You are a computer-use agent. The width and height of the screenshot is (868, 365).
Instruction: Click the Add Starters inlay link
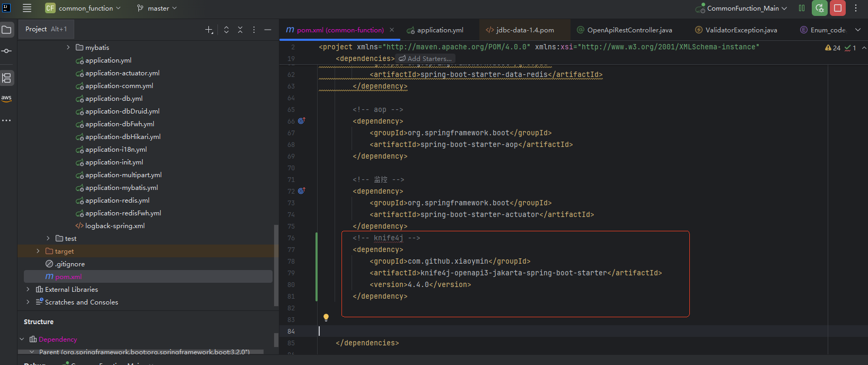[425, 59]
